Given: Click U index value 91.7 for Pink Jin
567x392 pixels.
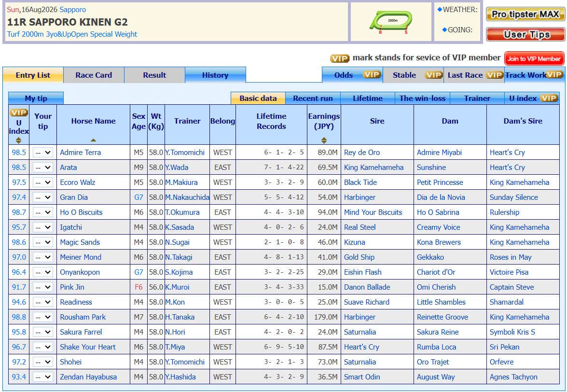Looking at the screenshot, I should [x=19, y=287].
